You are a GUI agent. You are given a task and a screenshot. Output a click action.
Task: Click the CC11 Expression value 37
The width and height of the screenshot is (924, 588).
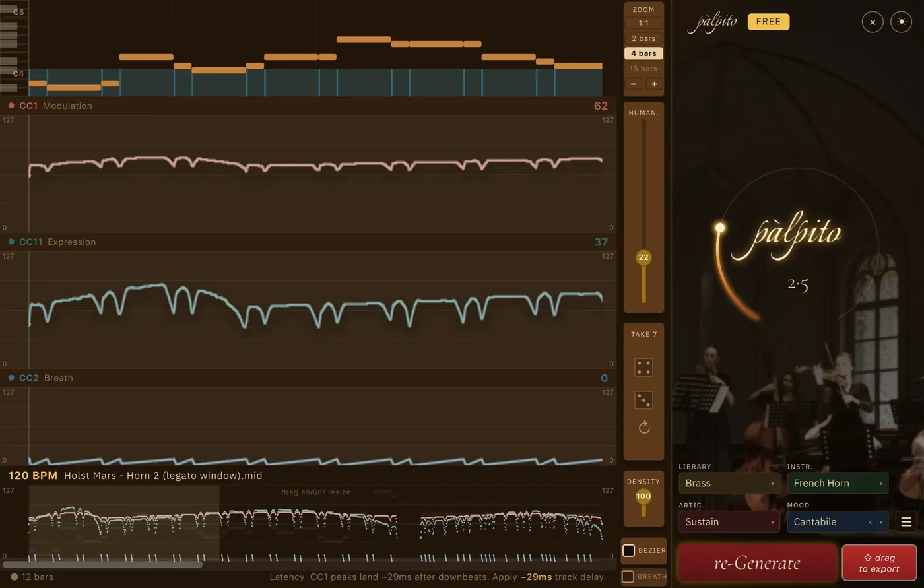tap(601, 242)
